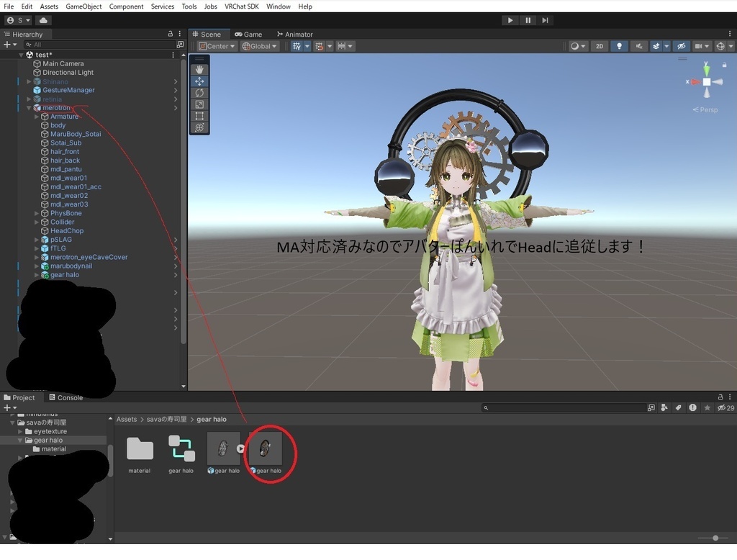The width and height of the screenshot is (737, 560).
Task: Lock the scene orientation gizmo rotation
Action: [724, 64]
